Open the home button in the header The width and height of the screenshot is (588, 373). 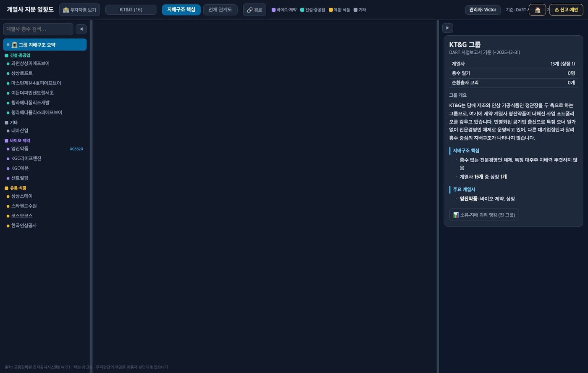click(537, 10)
